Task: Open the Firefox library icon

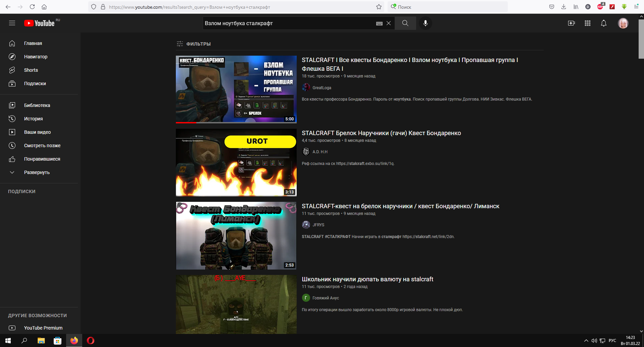Action: (x=576, y=7)
